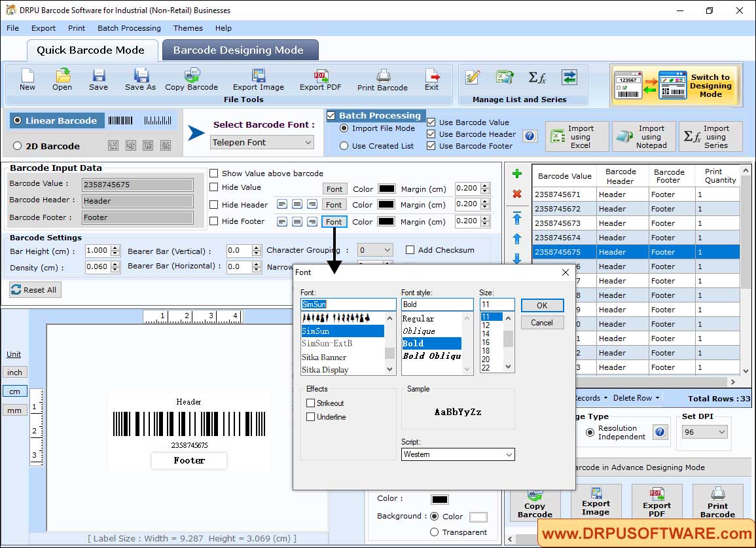Enable the Add Checksum checkbox

click(410, 250)
